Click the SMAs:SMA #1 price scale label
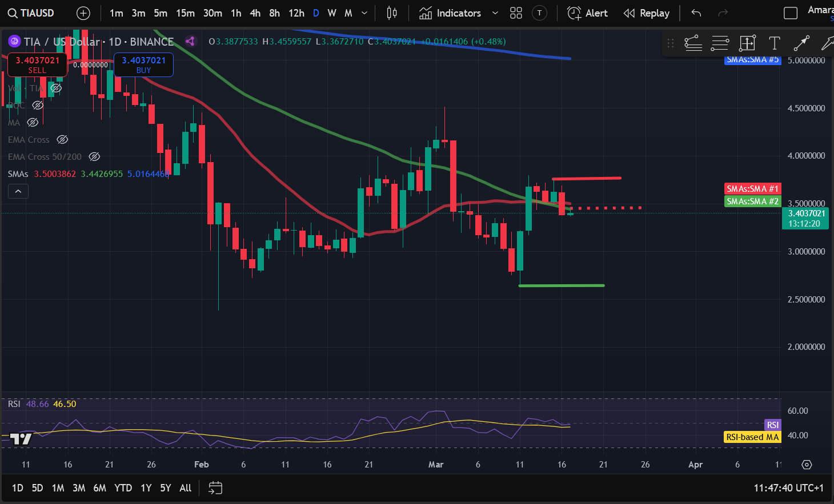The height and width of the screenshot is (504, 834). (x=752, y=189)
